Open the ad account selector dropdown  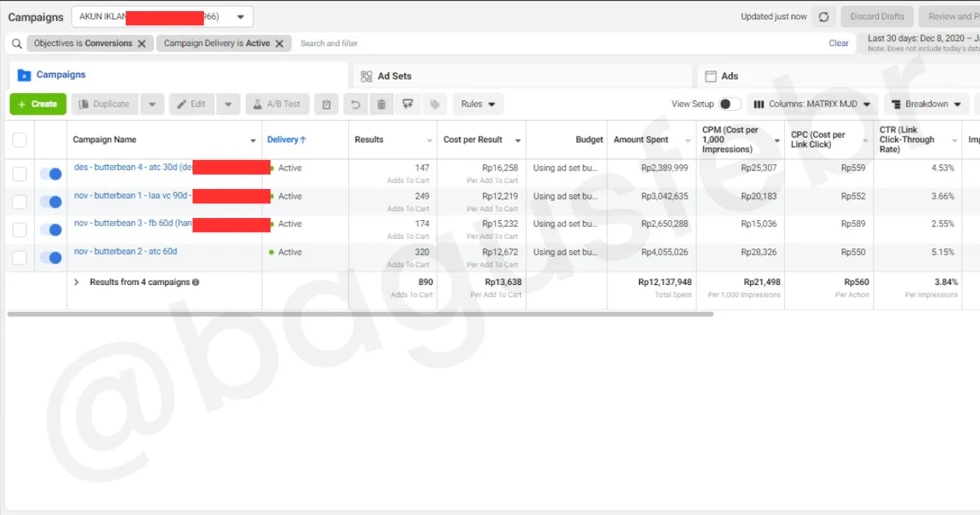[x=162, y=16]
